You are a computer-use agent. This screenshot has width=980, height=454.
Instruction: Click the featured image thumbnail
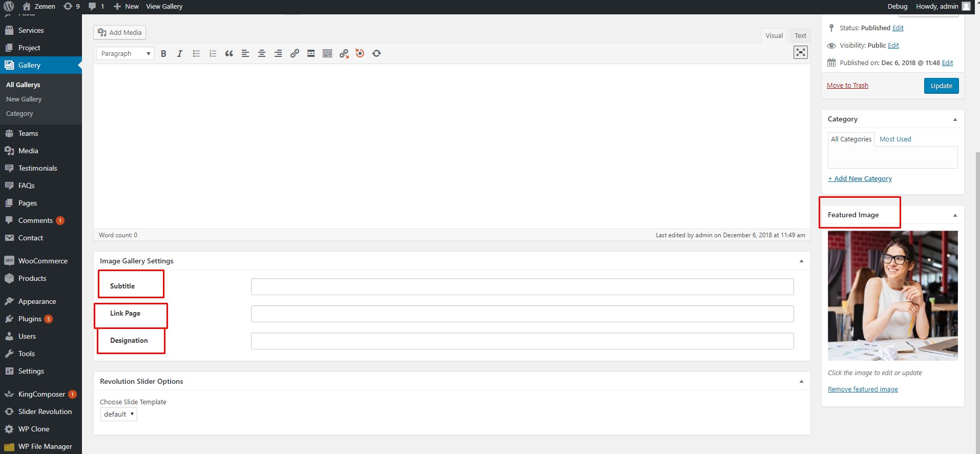(892, 296)
